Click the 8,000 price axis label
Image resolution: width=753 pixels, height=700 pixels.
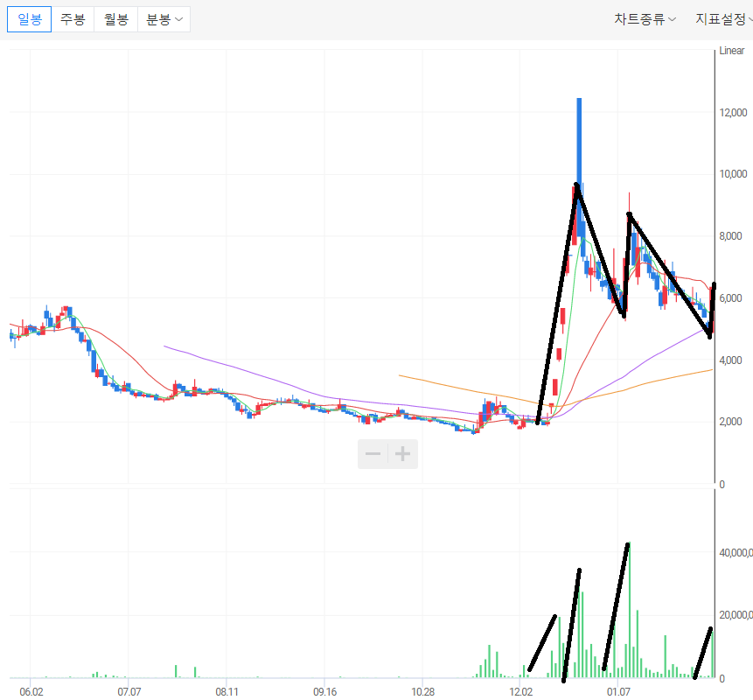pos(730,236)
